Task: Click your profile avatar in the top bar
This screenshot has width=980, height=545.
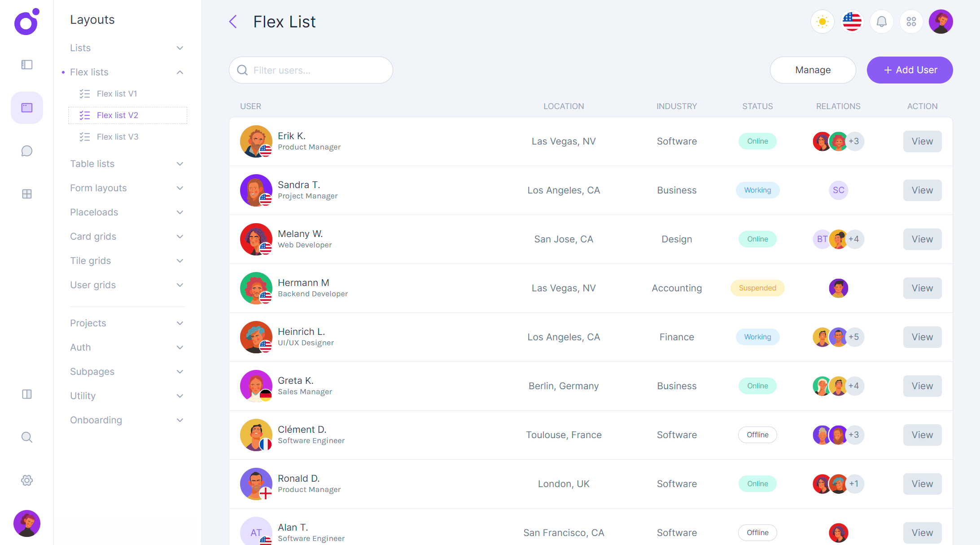Action: coord(941,21)
